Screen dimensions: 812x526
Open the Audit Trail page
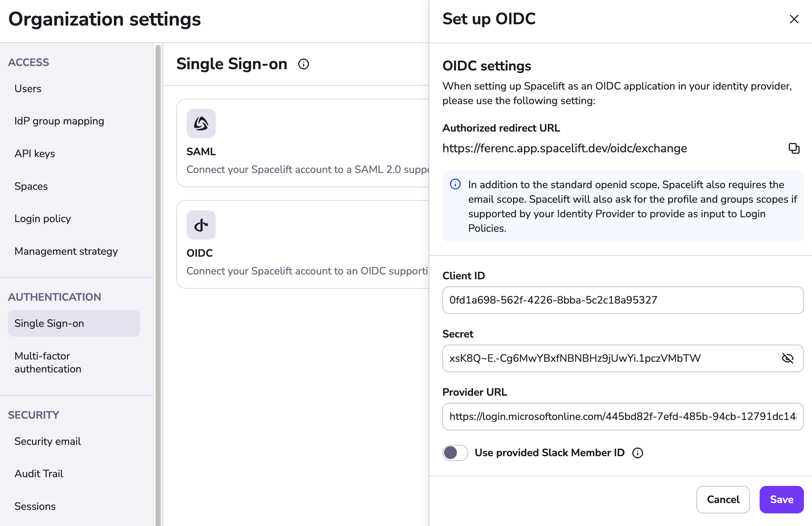[x=39, y=474]
